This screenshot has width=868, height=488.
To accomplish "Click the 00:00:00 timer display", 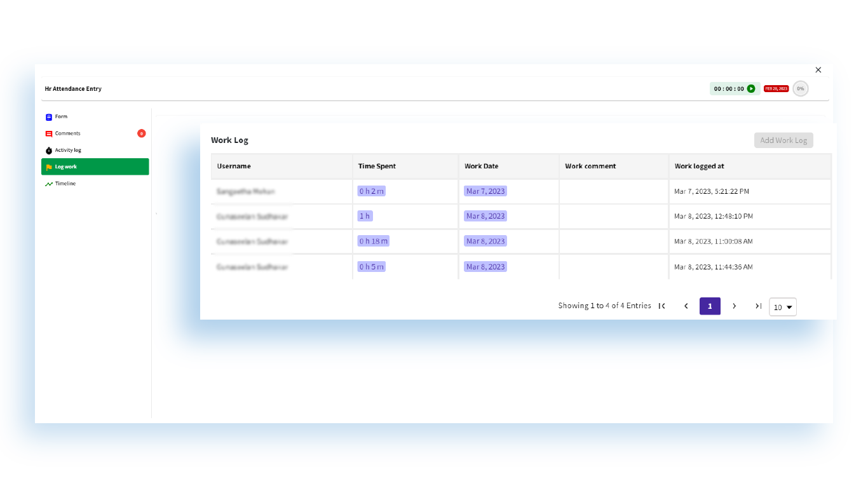I will (729, 88).
